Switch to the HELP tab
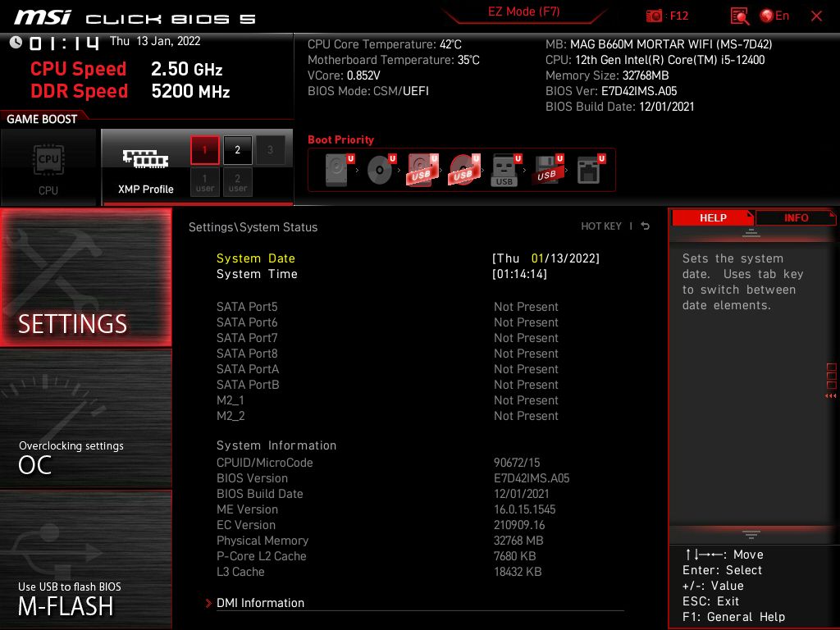Screen dimensions: 840x630 click(713, 217)
